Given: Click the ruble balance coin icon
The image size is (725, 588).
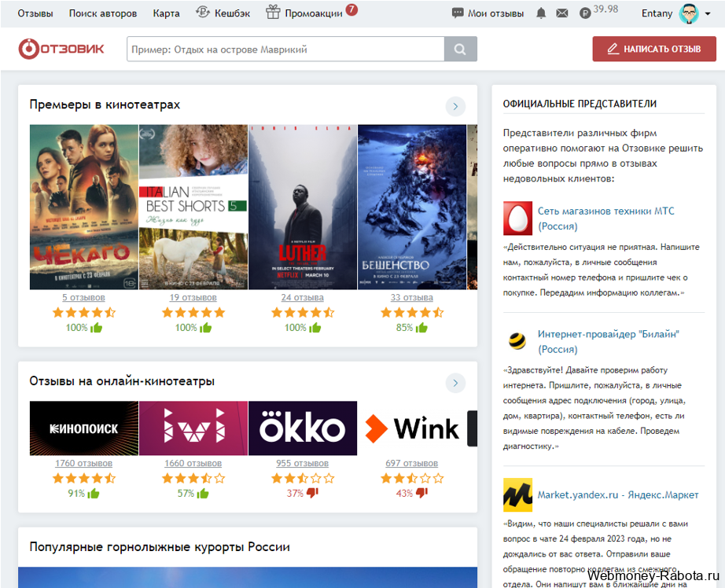Looking at the screenshot, I should tap(585, 13).
